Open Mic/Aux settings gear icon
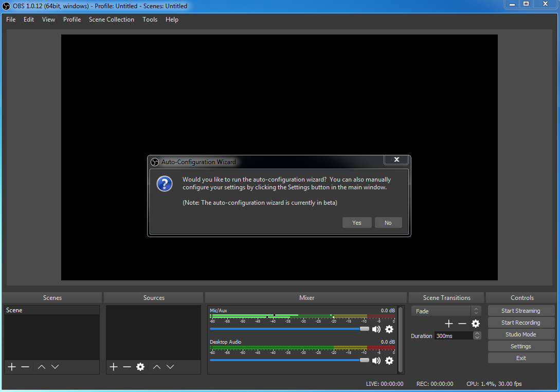Image resolution: width=560 pixels, height=392 pixels. tap(389, 329)
